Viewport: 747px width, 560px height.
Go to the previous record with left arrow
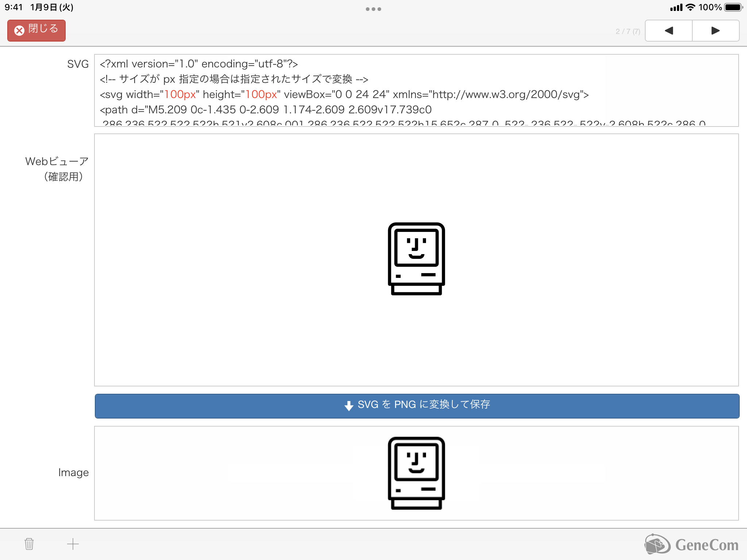point(669,31)
